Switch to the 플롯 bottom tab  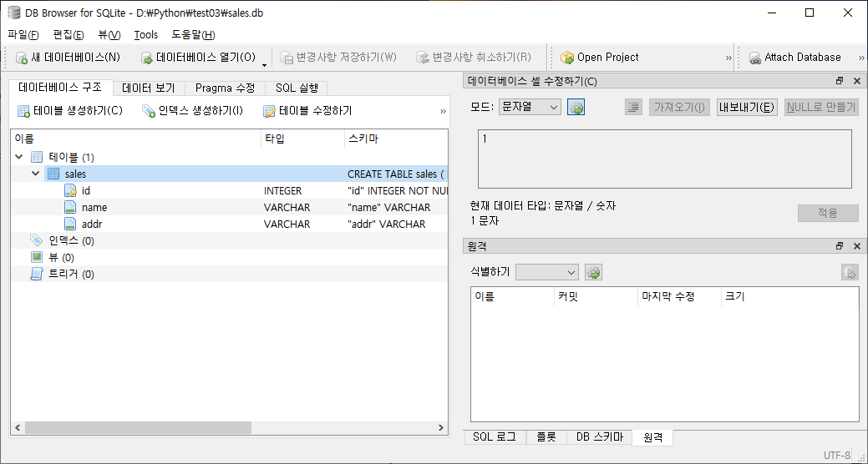point(546,437)
